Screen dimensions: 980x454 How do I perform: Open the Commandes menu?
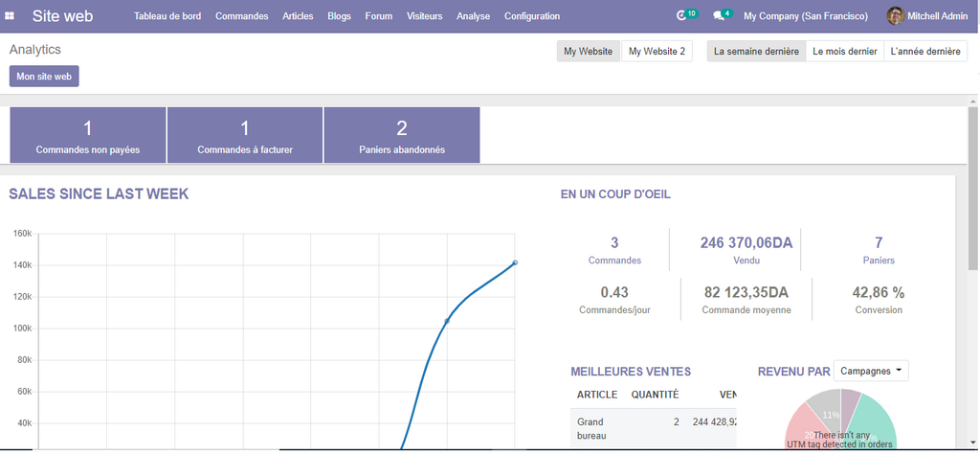click(x=241, y=16)
